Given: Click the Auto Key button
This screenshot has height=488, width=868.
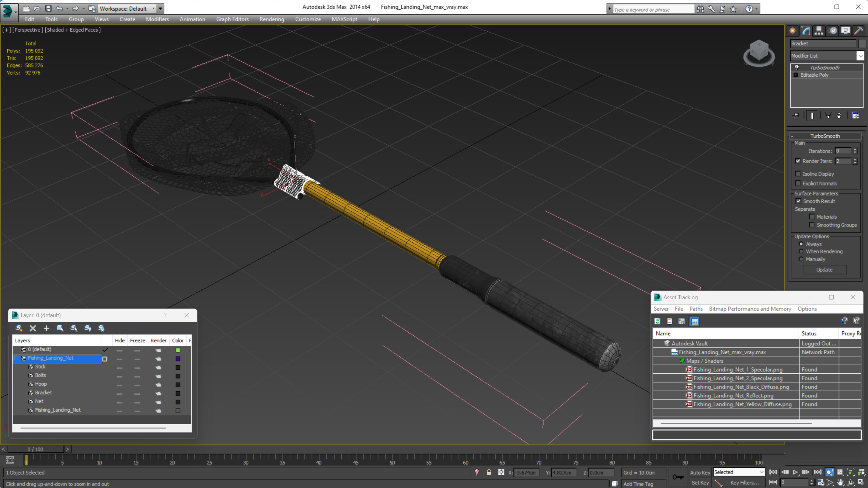Looking at the screenshot, I should coord(700,472).
